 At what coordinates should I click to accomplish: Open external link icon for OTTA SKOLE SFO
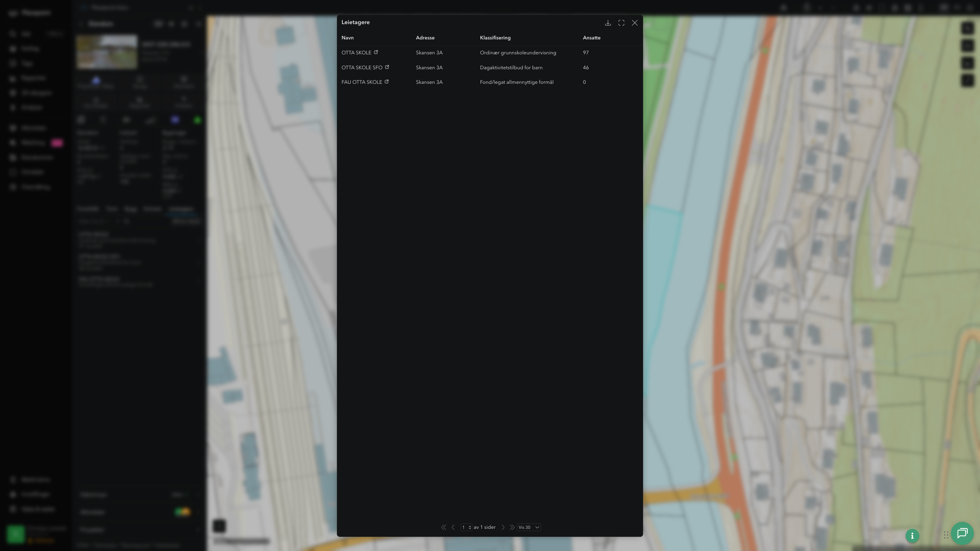click(387, 67)
